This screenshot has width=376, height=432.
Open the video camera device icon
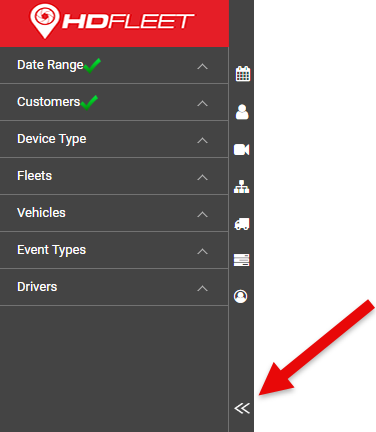[x=242, y=149]
